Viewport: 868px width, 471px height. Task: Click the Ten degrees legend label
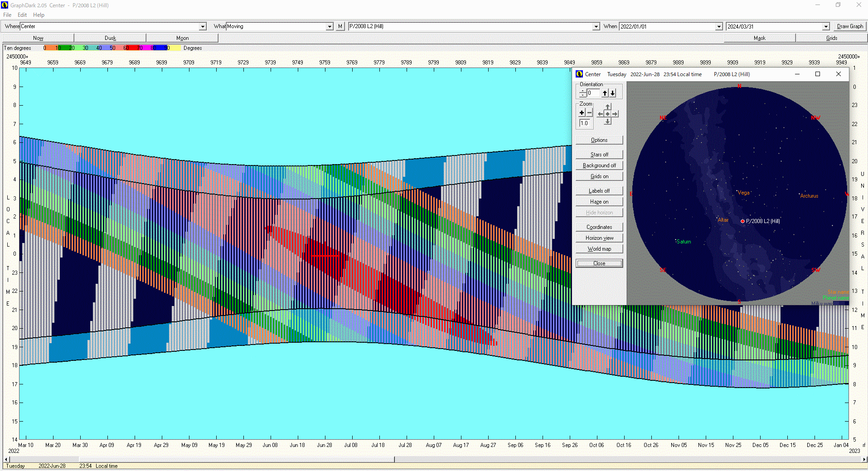tap(17, 48)
